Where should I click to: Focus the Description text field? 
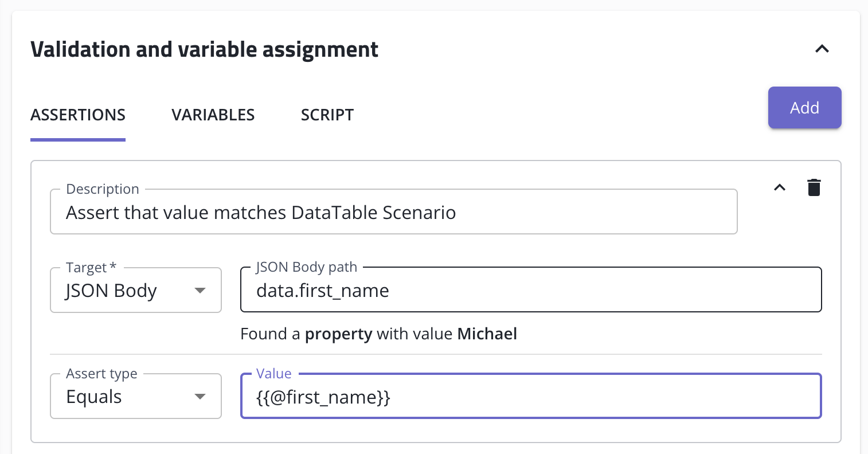tap(393, 213)
